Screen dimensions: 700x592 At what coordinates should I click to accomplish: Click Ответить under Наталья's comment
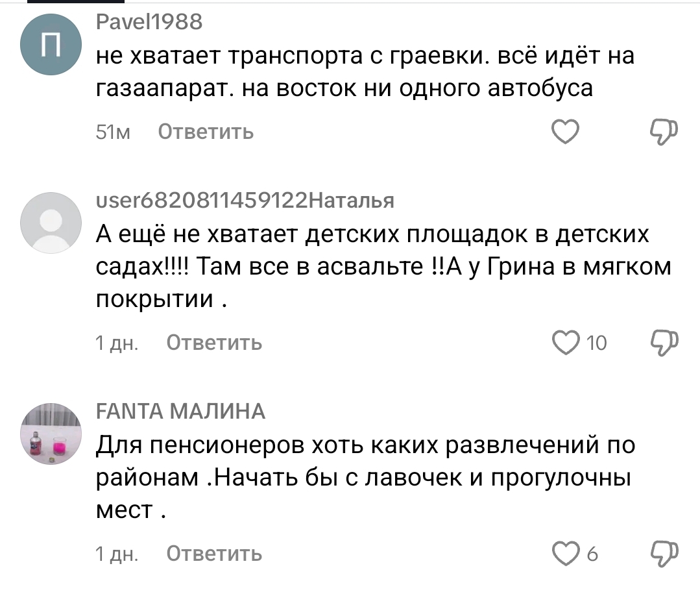[214, 343]
